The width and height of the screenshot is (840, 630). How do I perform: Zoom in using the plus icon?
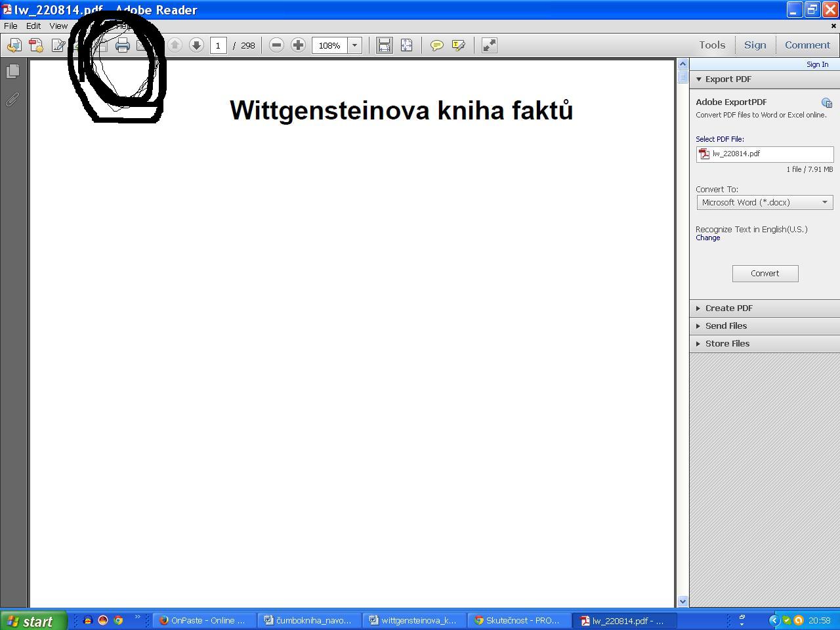tap(298, 45)
